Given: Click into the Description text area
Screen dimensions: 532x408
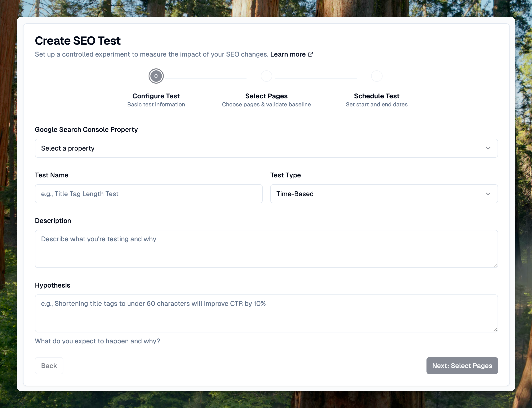Looking at the screenshot, I should 266,249.
